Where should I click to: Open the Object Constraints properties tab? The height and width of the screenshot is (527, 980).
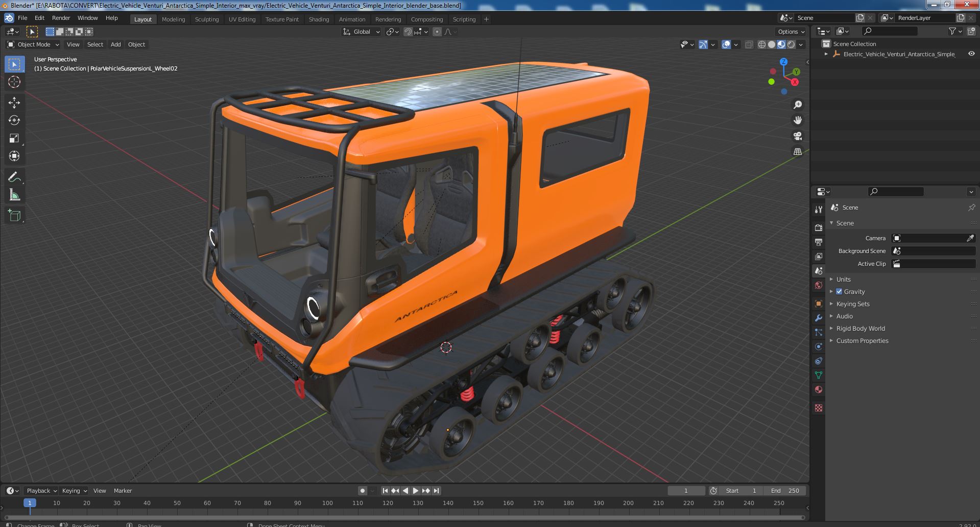[x=819, y=361]
